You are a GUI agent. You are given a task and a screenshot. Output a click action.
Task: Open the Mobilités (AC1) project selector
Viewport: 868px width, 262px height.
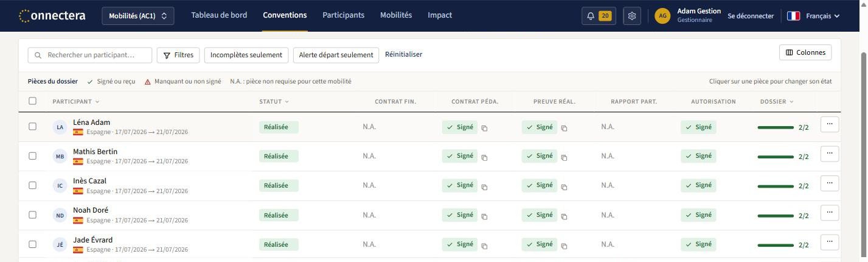pos(138,16)
